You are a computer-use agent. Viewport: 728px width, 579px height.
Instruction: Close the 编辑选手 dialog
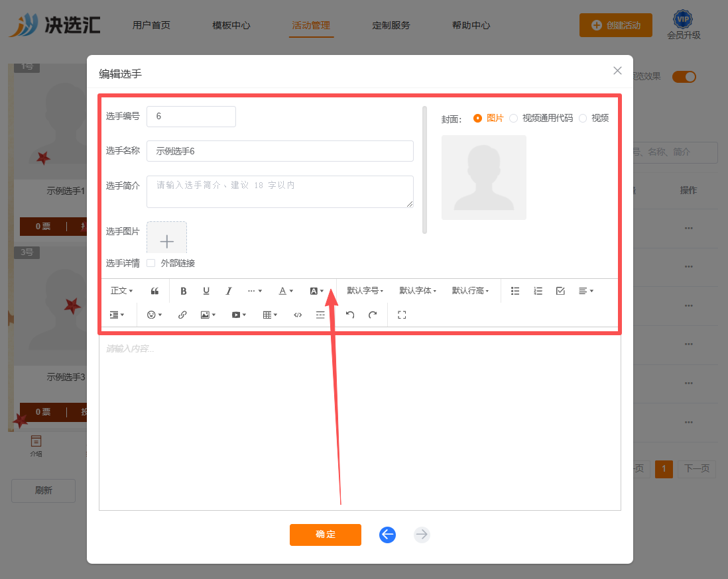[x=617, y=70]
